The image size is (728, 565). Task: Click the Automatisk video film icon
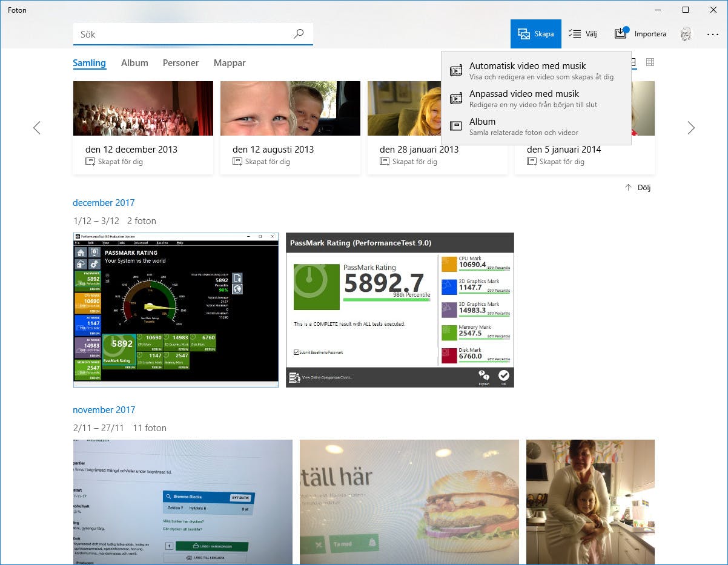point(455,71)
